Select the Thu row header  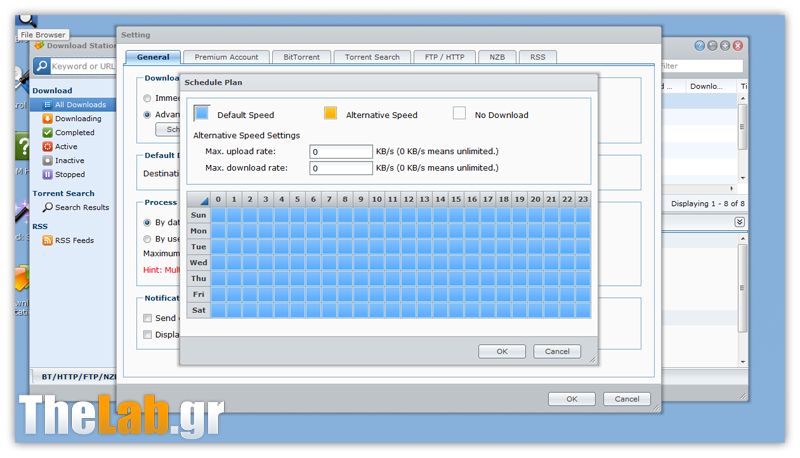click(198, 278)
